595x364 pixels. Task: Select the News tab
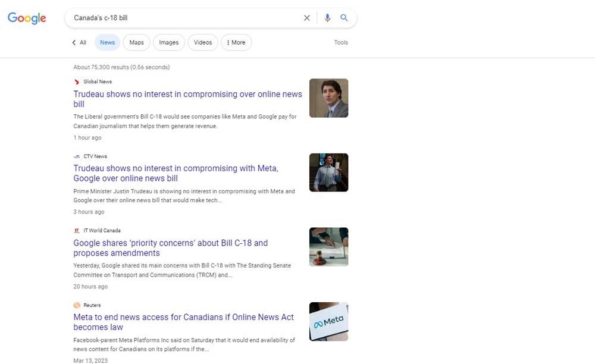tap(107, 42)
